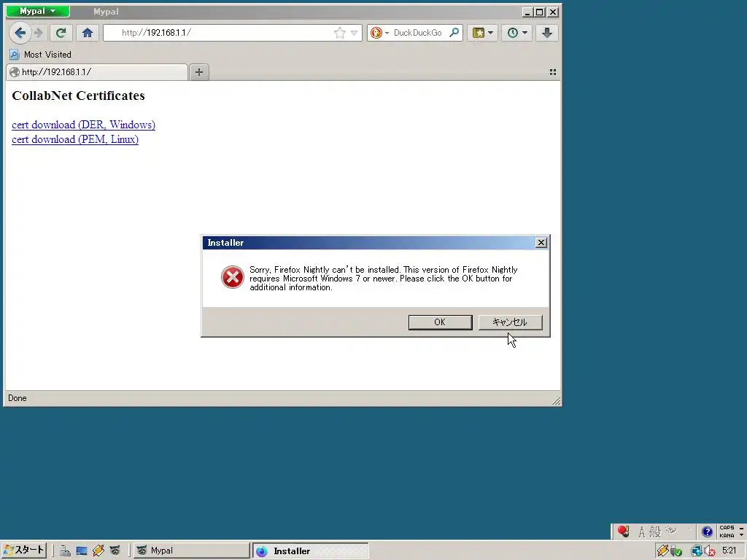Open the list all tabs grid icon

(x=553, y=72)
